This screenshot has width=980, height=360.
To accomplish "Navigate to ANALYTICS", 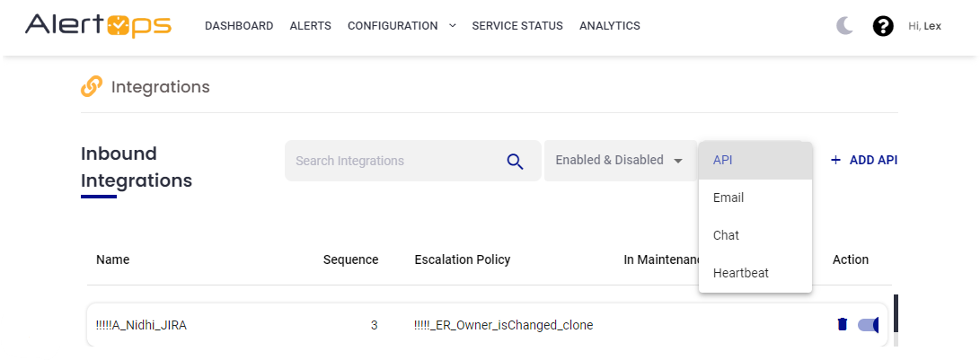I will click(610, 26).
